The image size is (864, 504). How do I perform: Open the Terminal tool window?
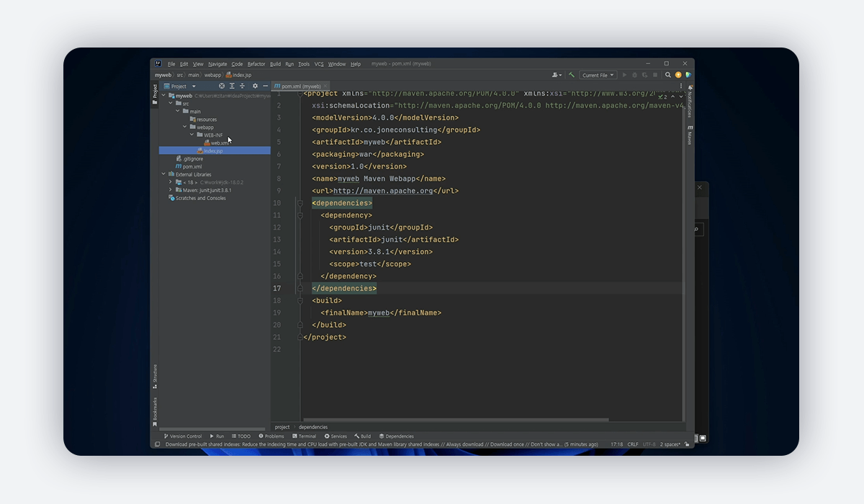tap(304, 436)
